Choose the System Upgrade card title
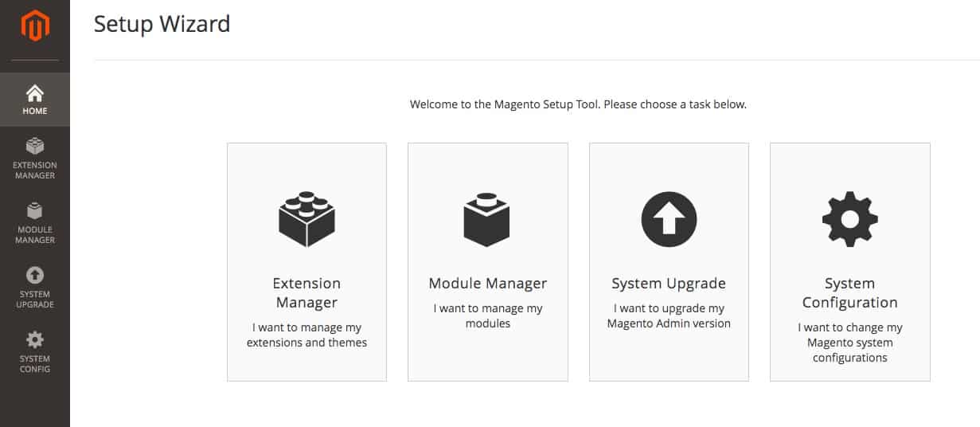The width and height of the screenshot is (980, 427). pyautogui.click(x=669, y=284)
